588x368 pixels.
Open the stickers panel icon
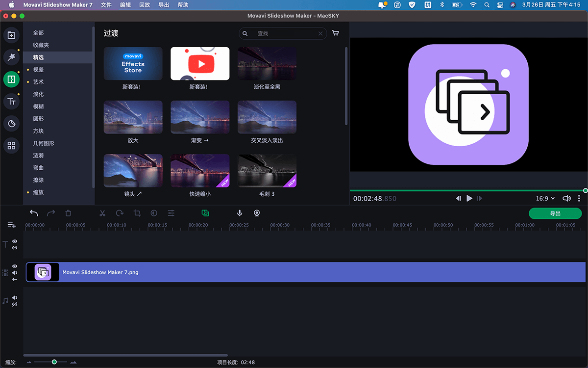pos(11,124)
